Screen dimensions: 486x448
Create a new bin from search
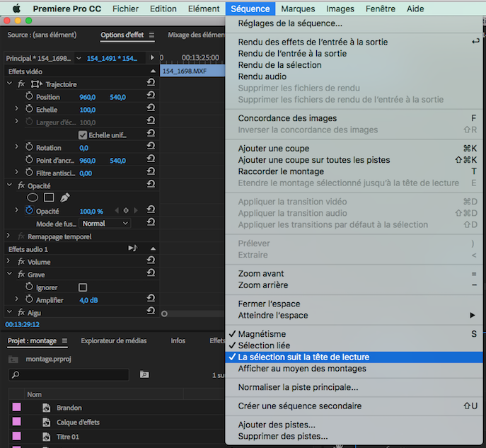pos(144,374)
